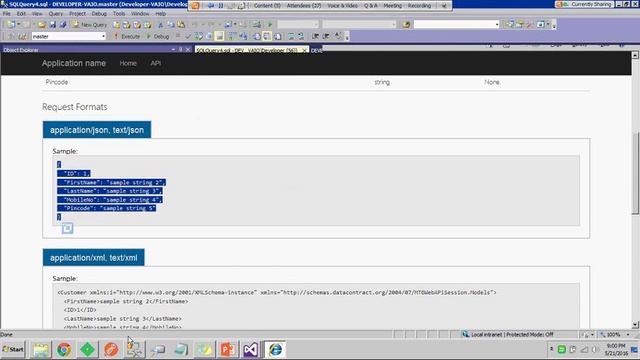Click the increase indent icon
640x360 pixels.
coord(326,36)
